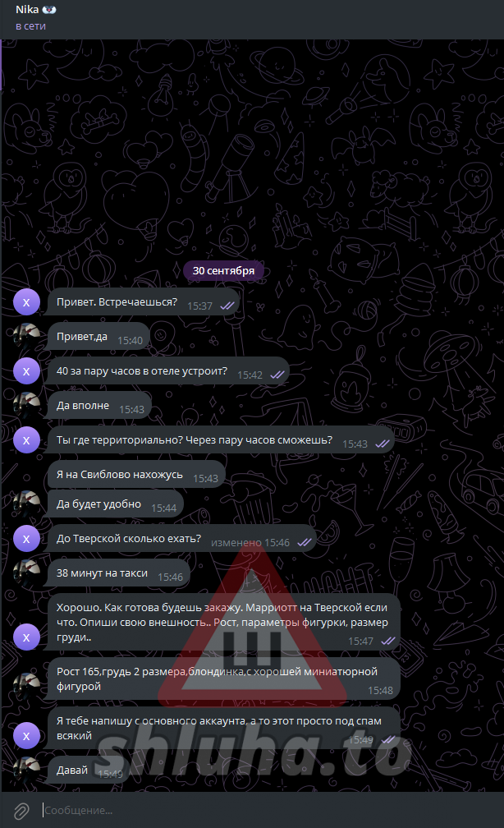Click the X avatar beside the Марриотт message
Screen dimensions: 504x828
pos(26,638)
